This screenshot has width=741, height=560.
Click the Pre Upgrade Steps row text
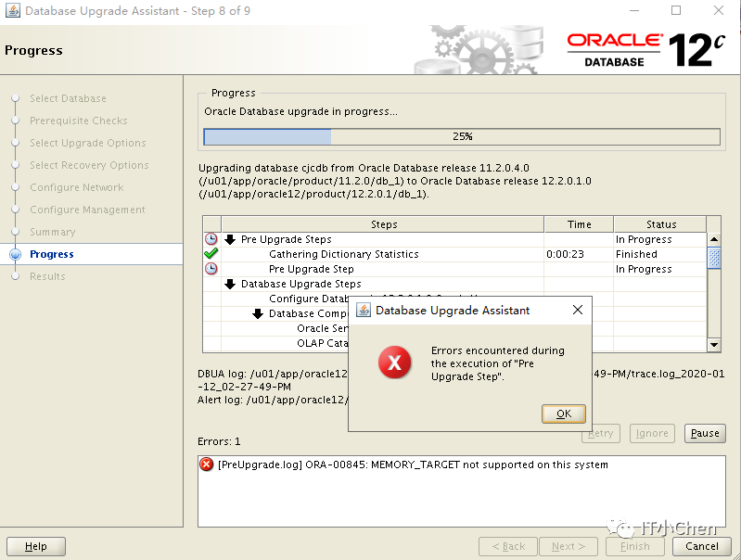click(286, 239)
